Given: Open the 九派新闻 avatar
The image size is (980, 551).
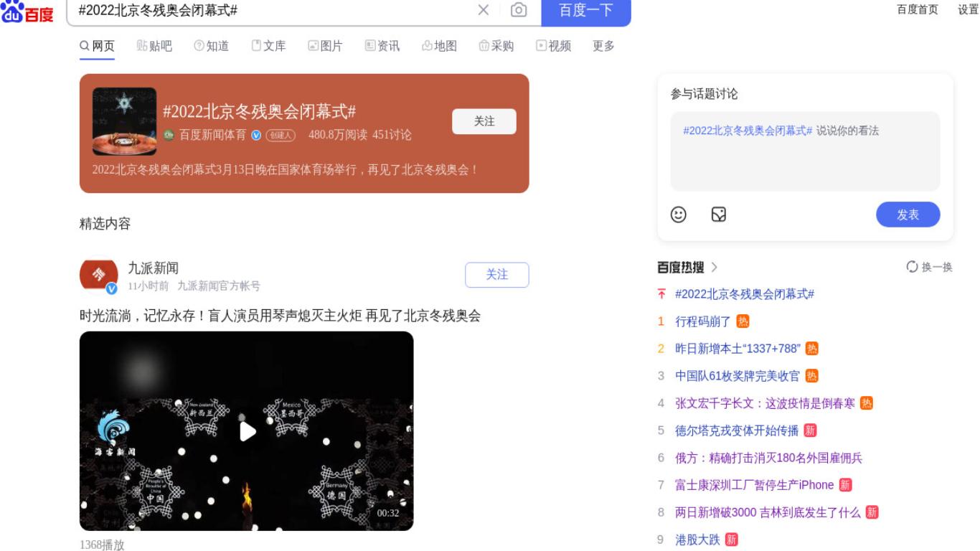Looking at the screenshot, I should (x=99, y=276).
